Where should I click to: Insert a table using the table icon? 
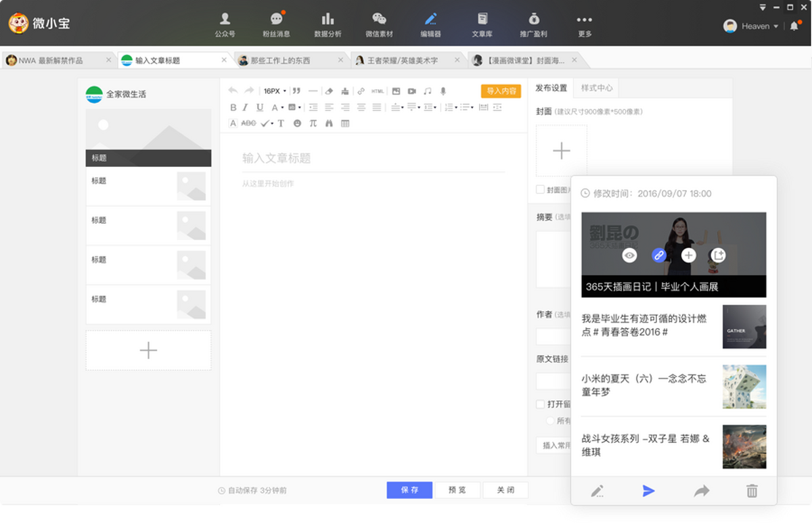(345, 124)
